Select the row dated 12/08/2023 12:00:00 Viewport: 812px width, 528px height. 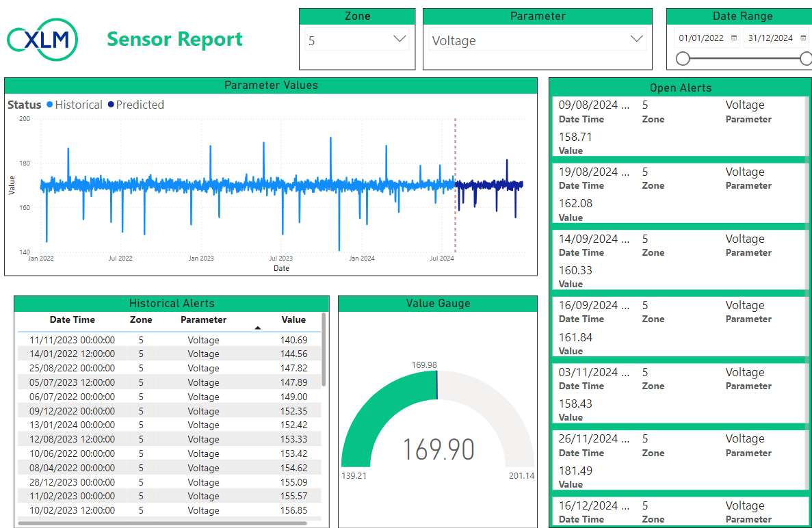(x=170, y=440)
